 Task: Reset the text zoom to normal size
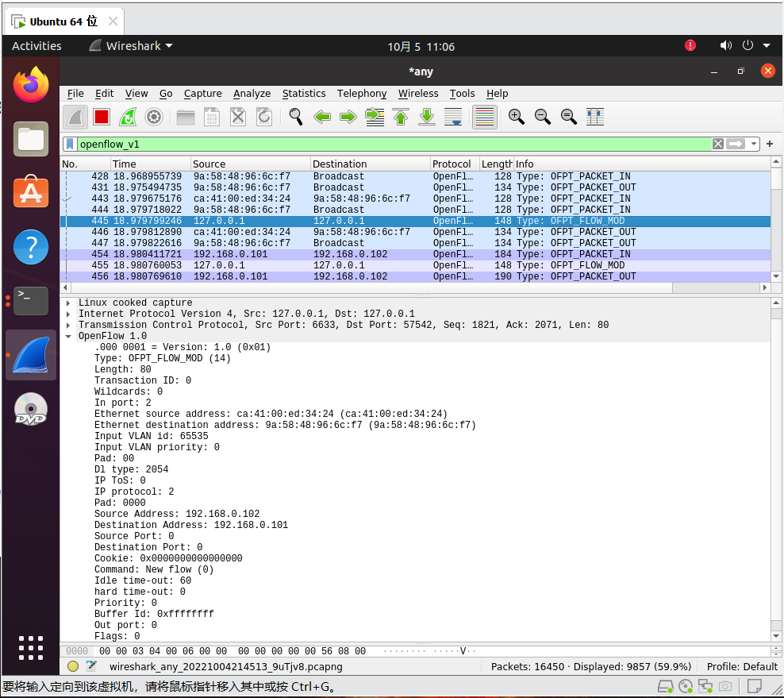click(568, 117)
